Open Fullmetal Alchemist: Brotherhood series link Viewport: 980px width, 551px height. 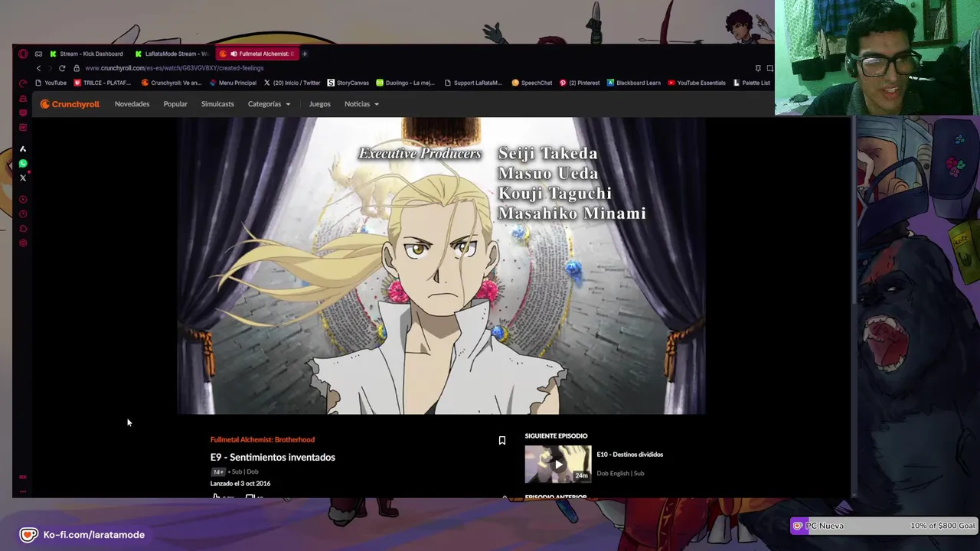click(x=263, y=440)
